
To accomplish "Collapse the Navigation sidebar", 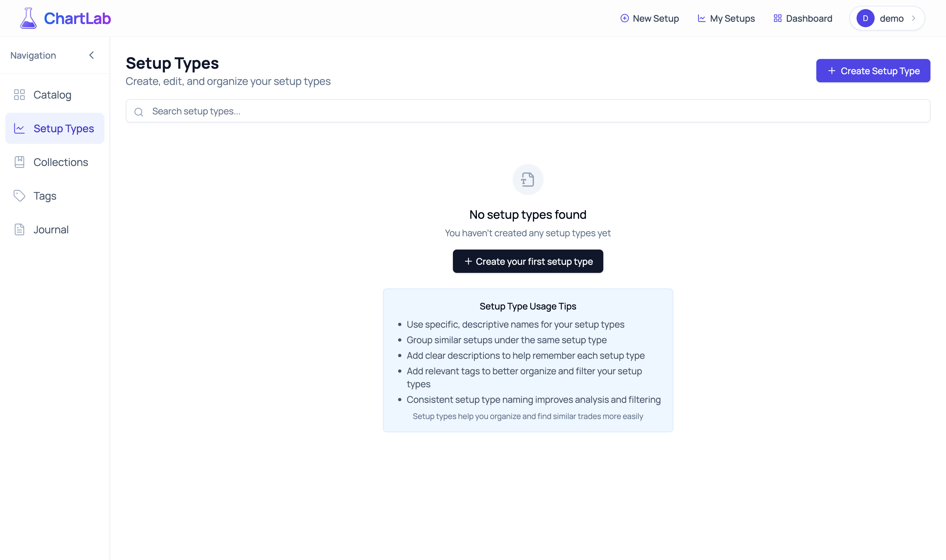I will tap(91, 55).
